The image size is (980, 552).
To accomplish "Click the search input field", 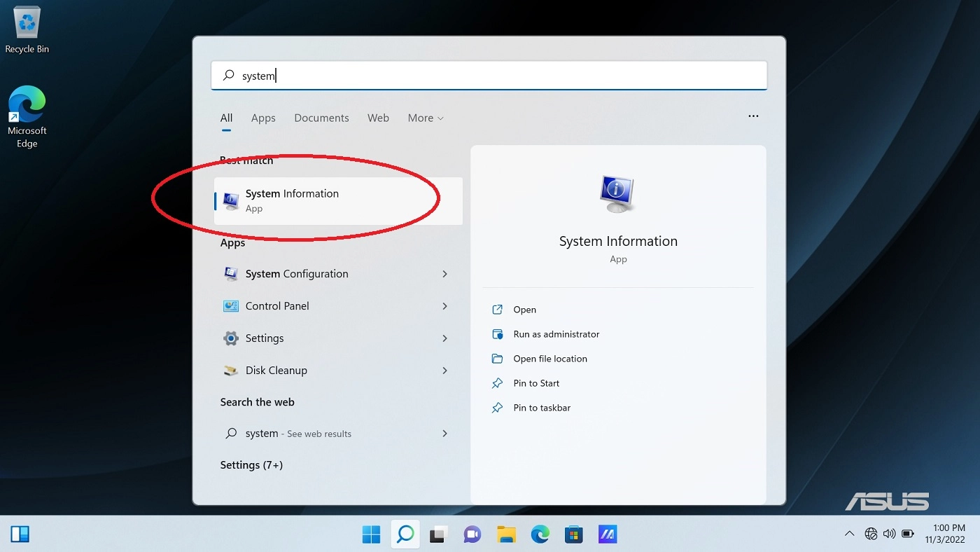I will coord(489,76).
